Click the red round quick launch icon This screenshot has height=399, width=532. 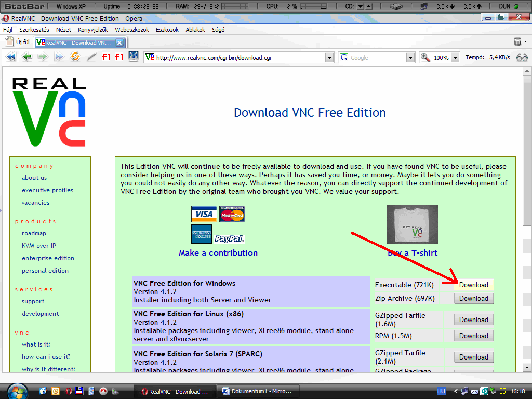(x=103, y=391)
